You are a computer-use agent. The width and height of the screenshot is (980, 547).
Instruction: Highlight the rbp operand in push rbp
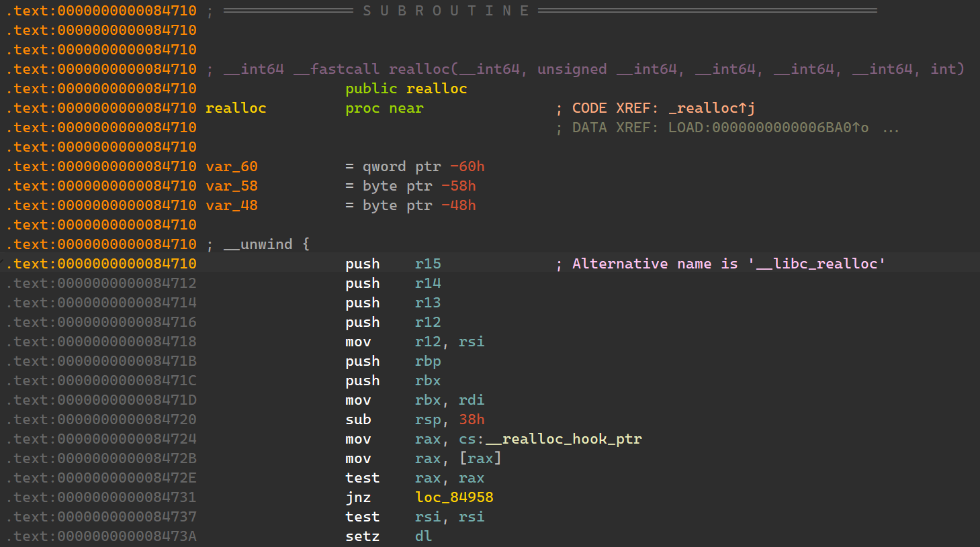click(x=428, y=361)
